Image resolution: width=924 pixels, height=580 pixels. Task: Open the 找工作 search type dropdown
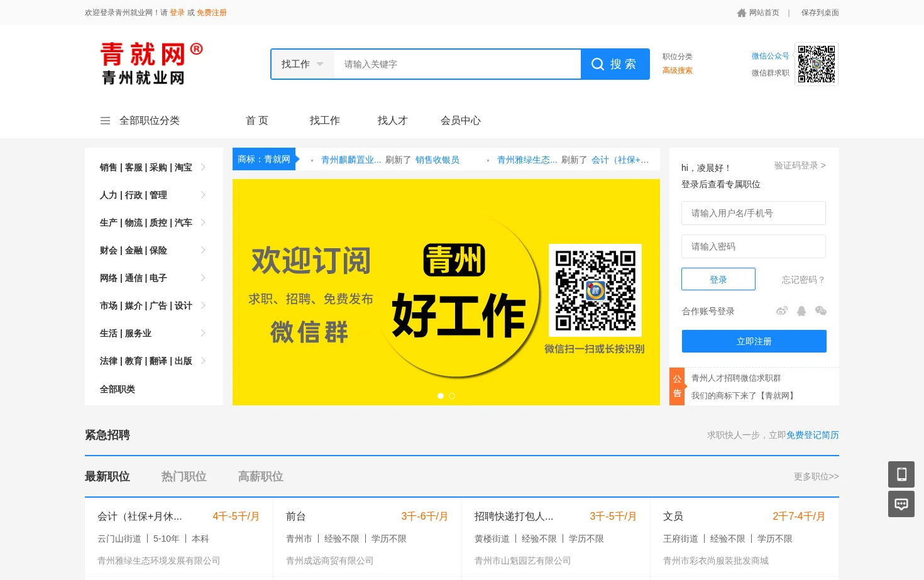302,64
